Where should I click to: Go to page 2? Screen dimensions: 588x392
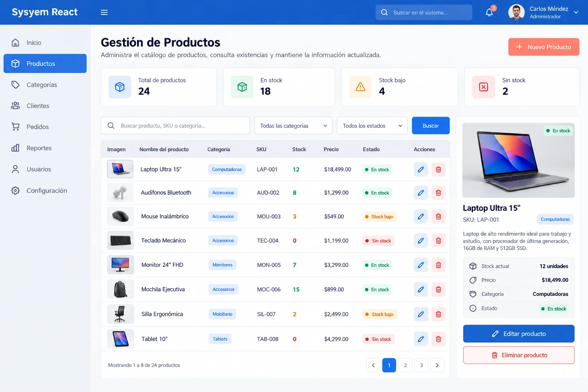pos(405,365)
